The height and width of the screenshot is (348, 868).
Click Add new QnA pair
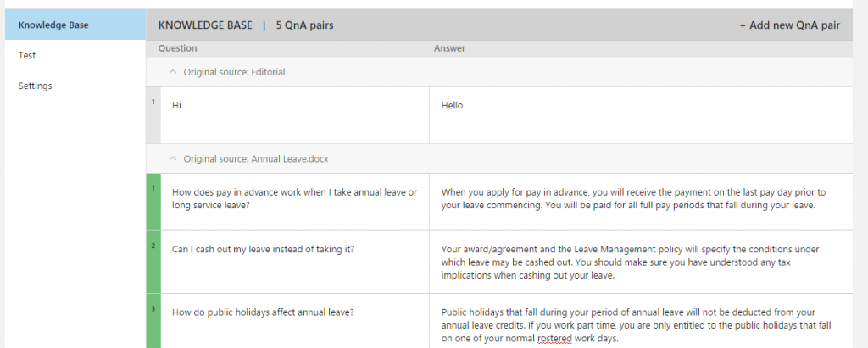[x=789, y=25]
